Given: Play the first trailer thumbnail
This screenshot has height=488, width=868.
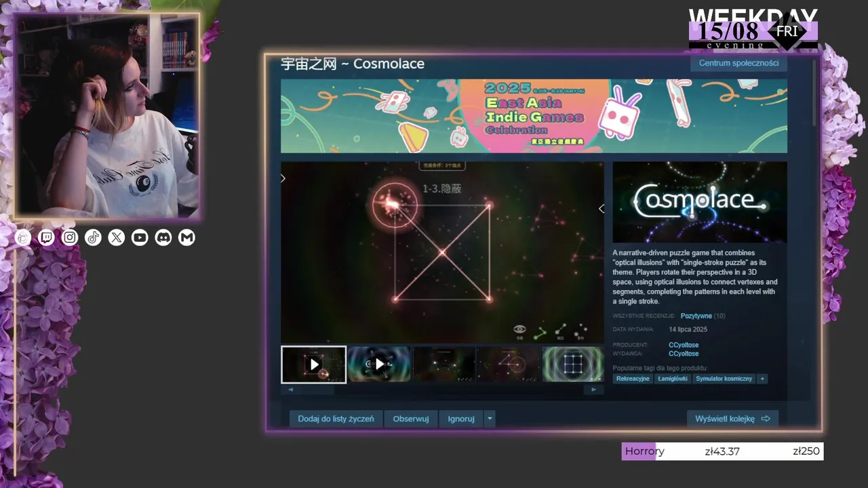Looking at the screenshot, I should click(314, 365).
